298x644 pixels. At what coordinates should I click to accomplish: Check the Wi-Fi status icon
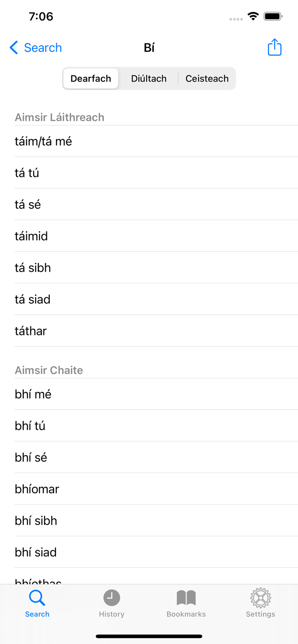tap(253, 16)
